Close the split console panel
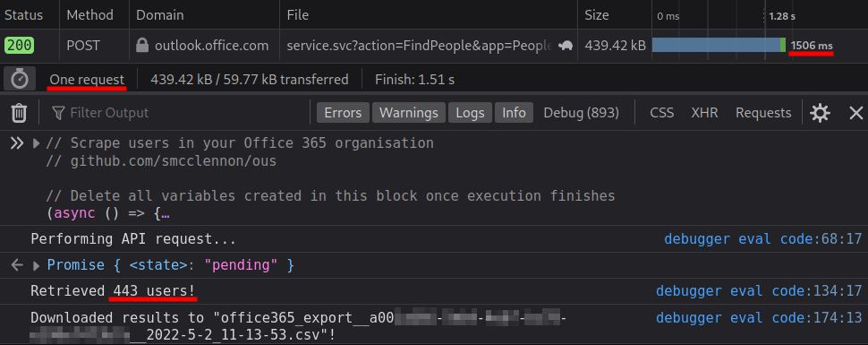The image size is (868, 345). tap(855, 113)
